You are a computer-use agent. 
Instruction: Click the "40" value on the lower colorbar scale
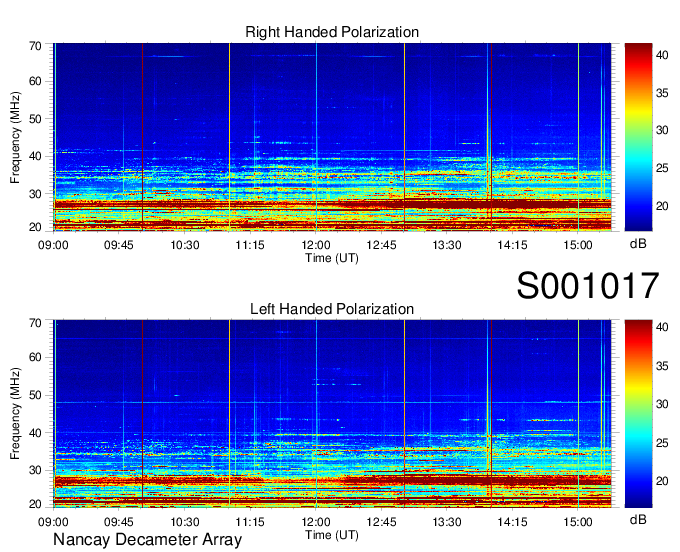tap(662, 327)
